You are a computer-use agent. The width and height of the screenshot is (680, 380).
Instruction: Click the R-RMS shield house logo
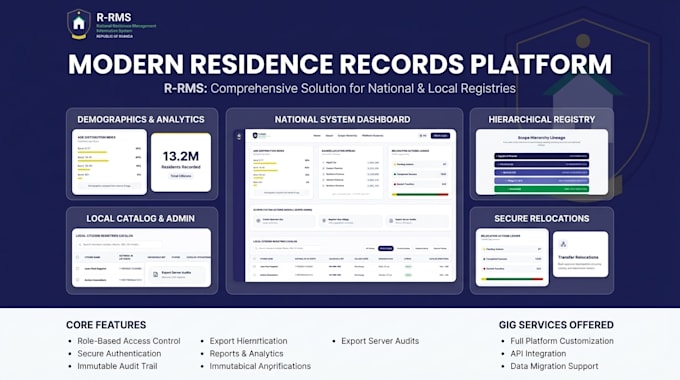pos(79,23)
